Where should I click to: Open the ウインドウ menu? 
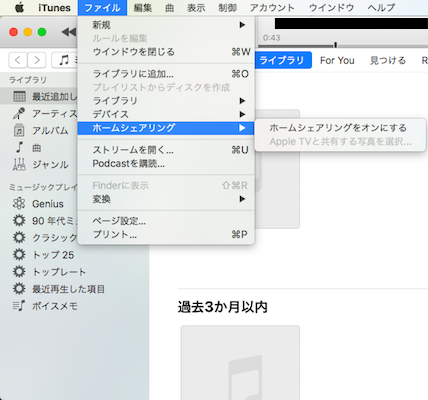tap(331, 7)
